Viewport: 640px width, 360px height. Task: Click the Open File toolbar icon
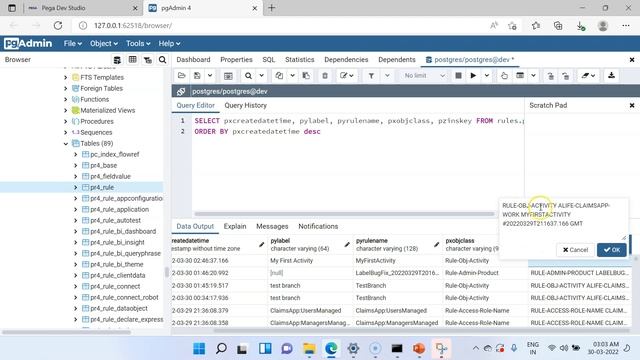tap(182, 76)
